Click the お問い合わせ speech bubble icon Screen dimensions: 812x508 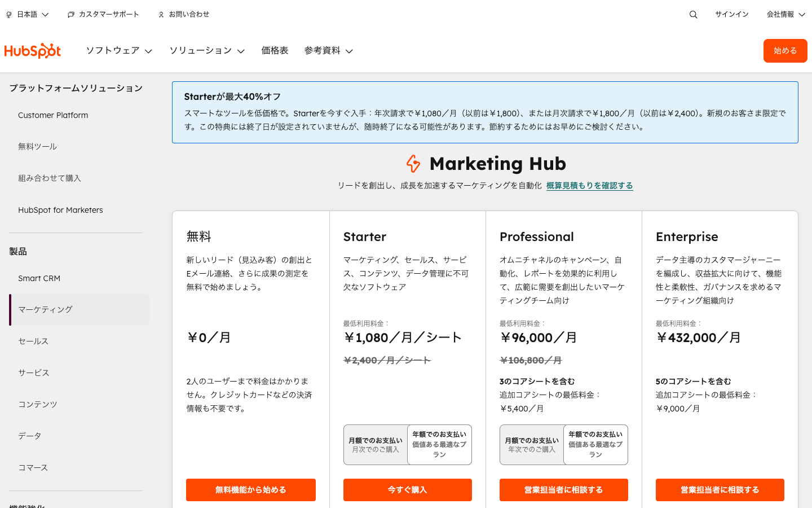point(160,14)
